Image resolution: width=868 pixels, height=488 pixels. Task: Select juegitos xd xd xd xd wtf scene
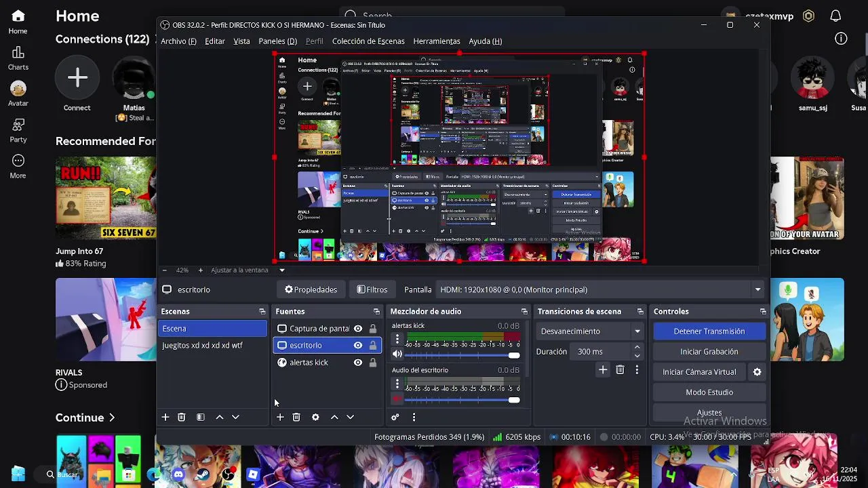(x=213, y=346)
